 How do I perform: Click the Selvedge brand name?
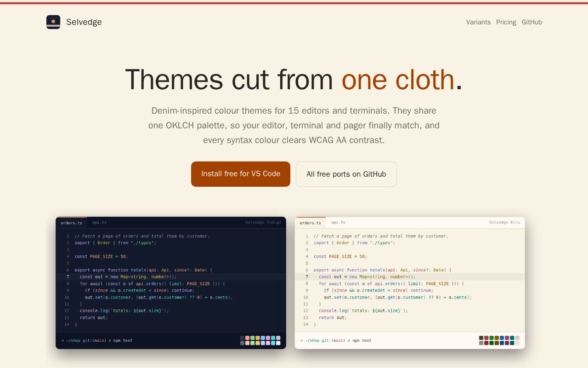[84, 22]
